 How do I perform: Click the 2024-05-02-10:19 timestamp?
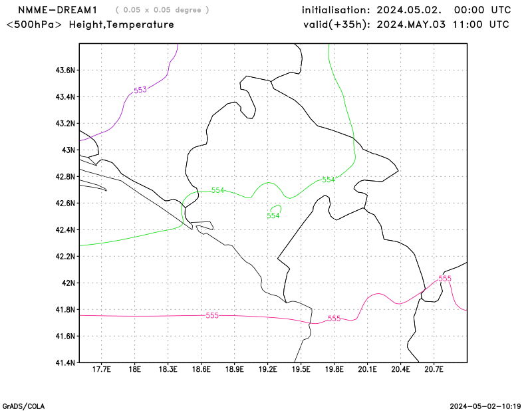485,406
